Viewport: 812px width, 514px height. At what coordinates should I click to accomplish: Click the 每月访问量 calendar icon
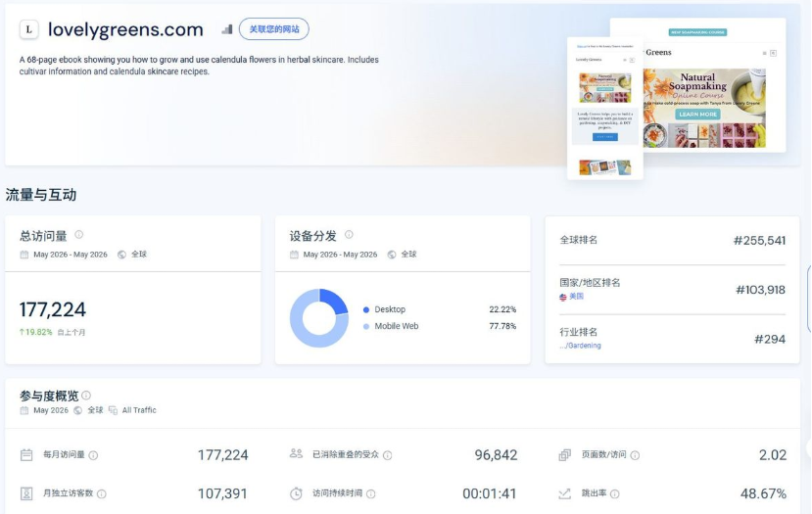click(x=26, y=455)
